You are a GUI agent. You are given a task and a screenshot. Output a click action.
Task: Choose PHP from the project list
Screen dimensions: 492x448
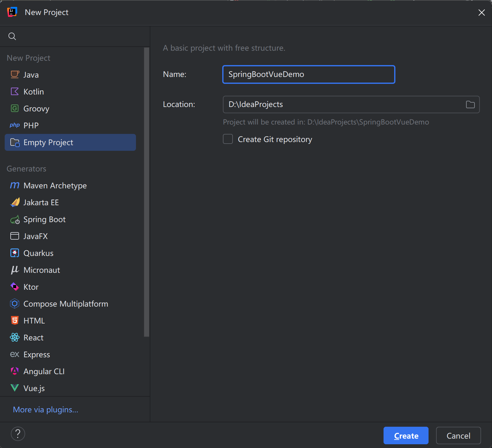[x=70, y=125]
